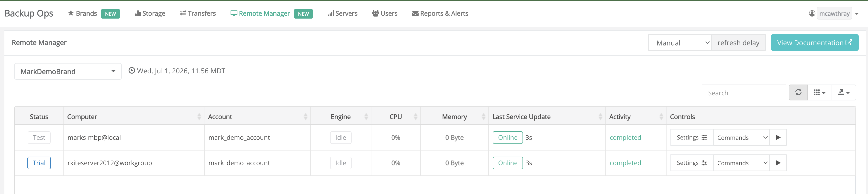Open the export data dropdown

844,92
